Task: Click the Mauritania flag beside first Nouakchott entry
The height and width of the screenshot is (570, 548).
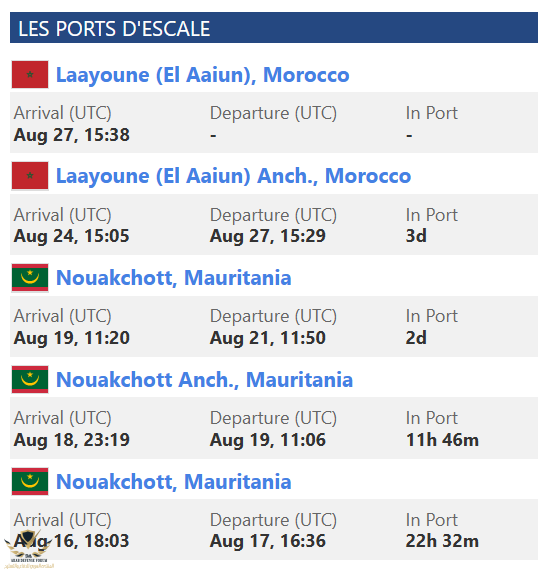Action: (x=30, y=278)
